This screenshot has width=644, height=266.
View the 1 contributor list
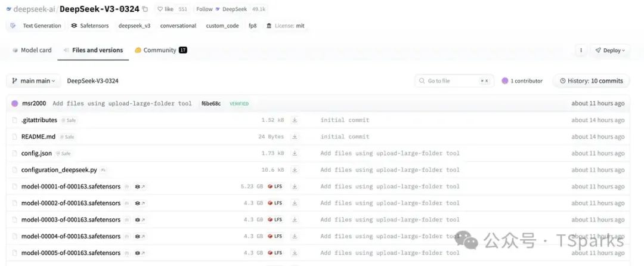click(522, 81)
